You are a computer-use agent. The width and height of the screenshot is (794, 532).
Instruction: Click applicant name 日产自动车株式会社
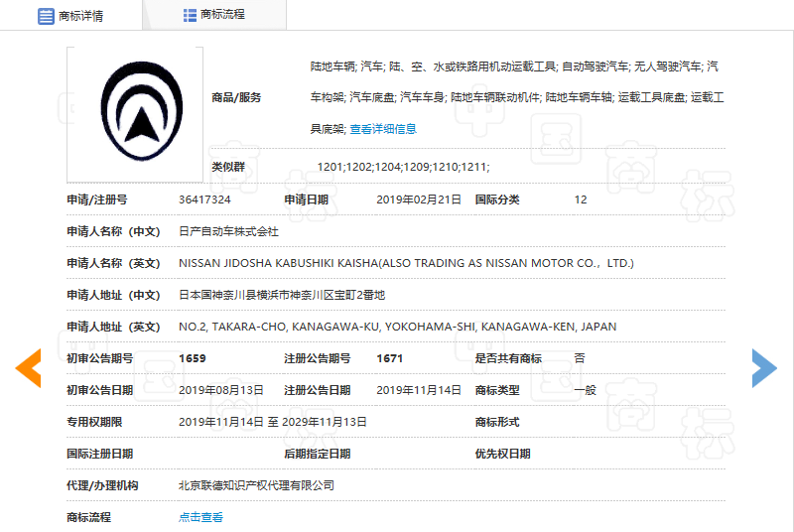click(228, 231)
